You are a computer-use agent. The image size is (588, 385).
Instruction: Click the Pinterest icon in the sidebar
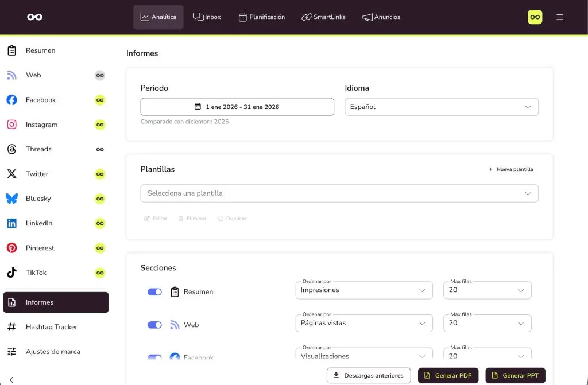coord(11,248)
